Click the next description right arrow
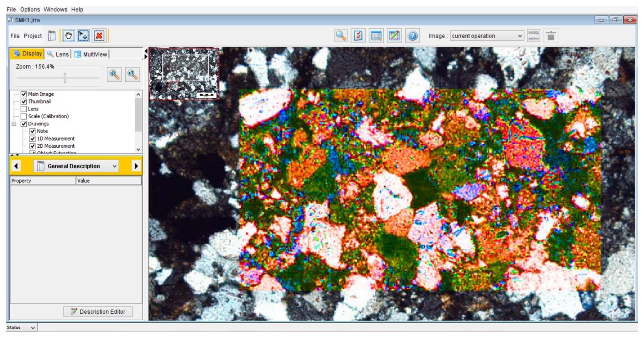The height and width of the screenshot is (338, 644). tap(136, 166)
